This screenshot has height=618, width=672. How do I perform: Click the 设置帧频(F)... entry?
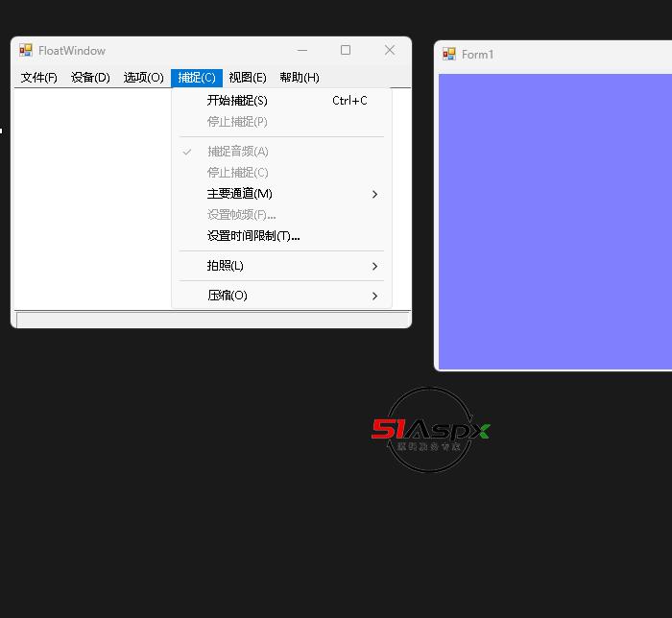pos(281,215)
